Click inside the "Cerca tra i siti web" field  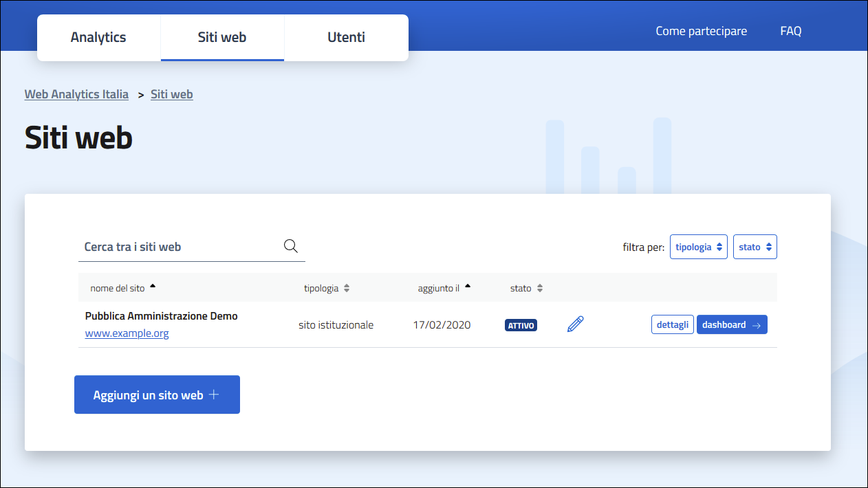172,247
